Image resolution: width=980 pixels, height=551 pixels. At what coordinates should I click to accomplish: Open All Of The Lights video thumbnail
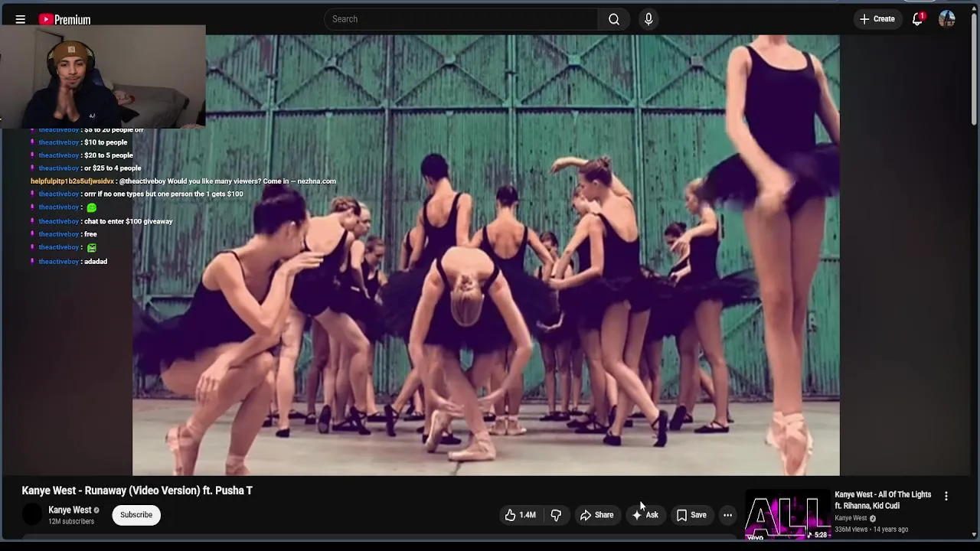[788, 516]
